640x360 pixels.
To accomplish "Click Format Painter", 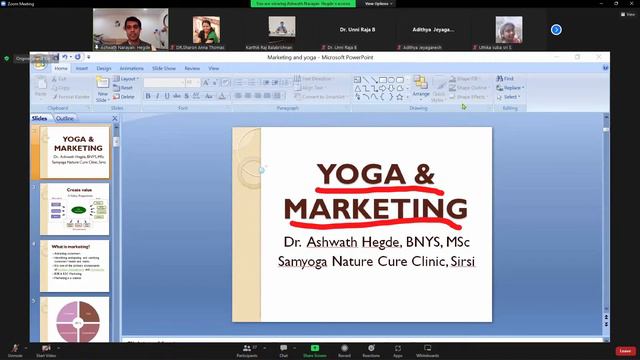I will (71, 97).
